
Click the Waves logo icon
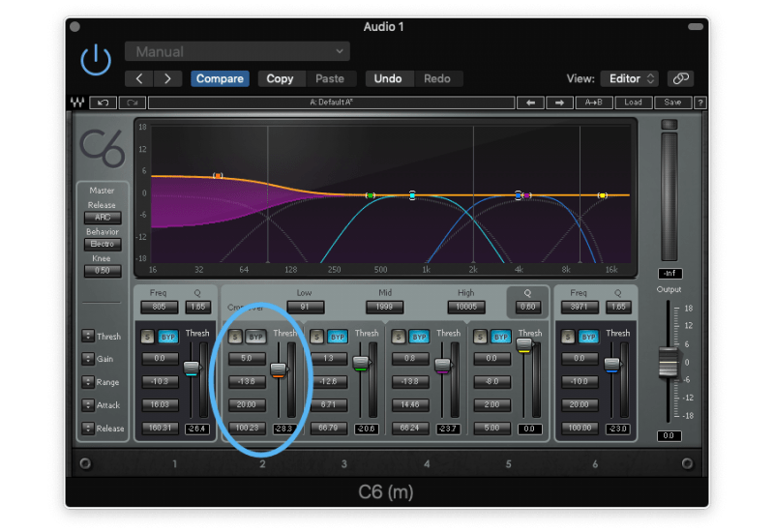tap(77, 103)
